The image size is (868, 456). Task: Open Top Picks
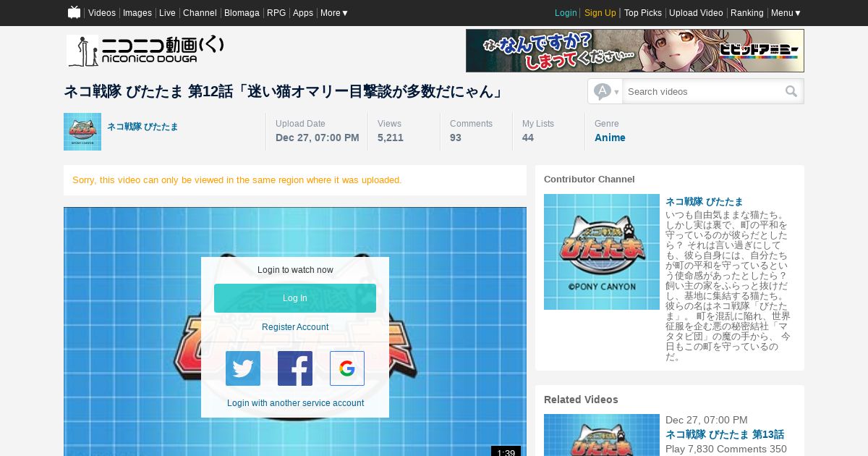pyautogui.click(x=643, y=13)
